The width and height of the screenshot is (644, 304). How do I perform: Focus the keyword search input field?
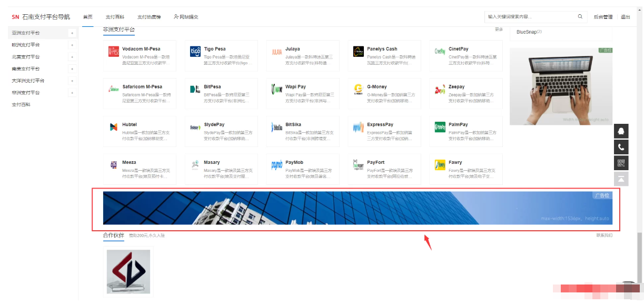pos(529,17)
